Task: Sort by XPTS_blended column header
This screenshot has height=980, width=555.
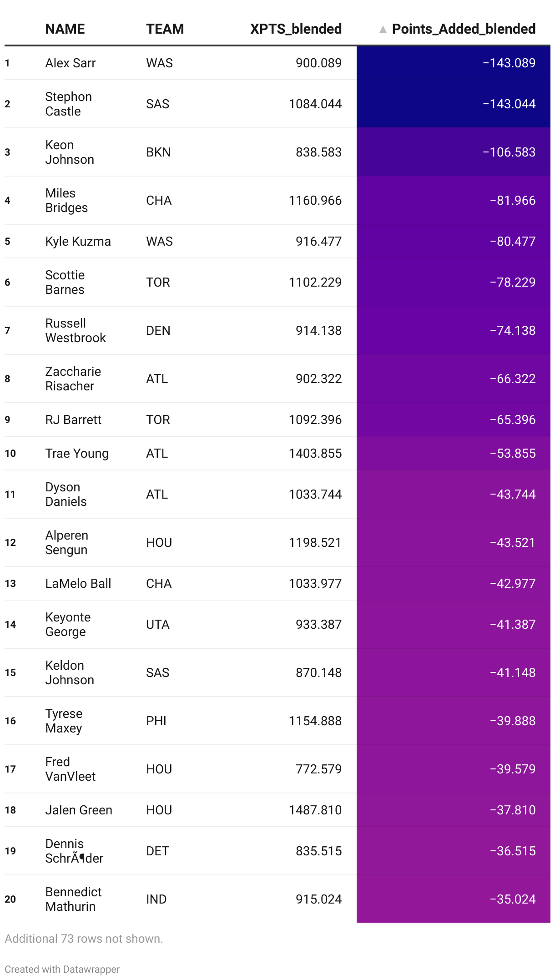Action: (x=296, y=29)
